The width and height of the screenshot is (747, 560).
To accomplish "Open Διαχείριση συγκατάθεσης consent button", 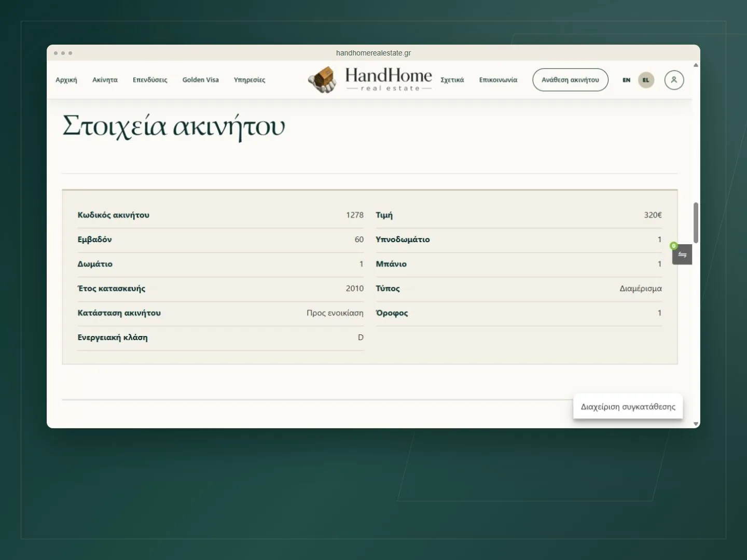I will point(628,407).
